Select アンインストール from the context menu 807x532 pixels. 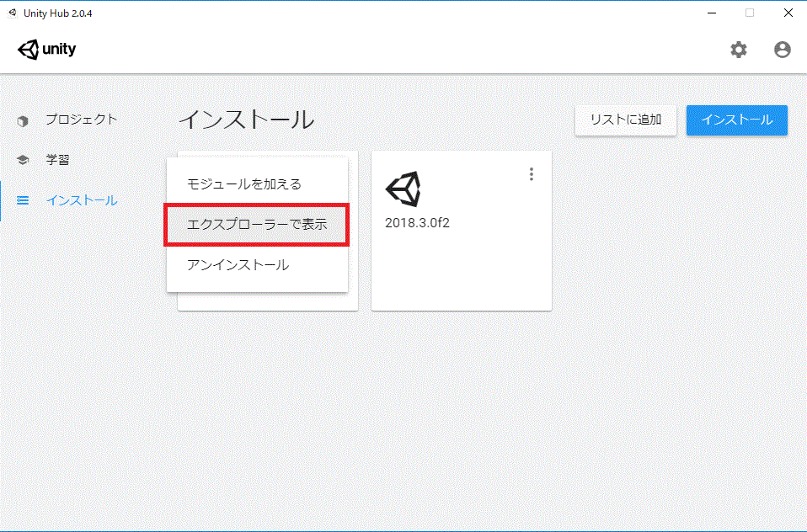click(238, 265)
